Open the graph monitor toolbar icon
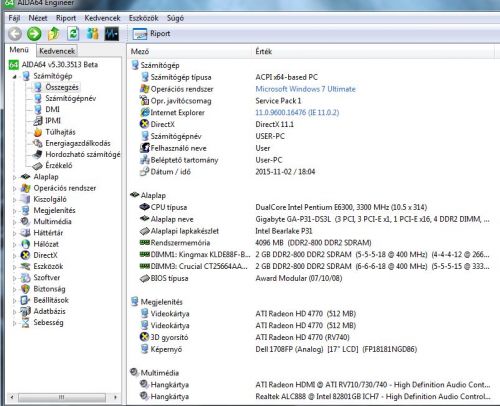Image resolution: width=500 pixels, height=406 pixels. [x=112, y=34]
